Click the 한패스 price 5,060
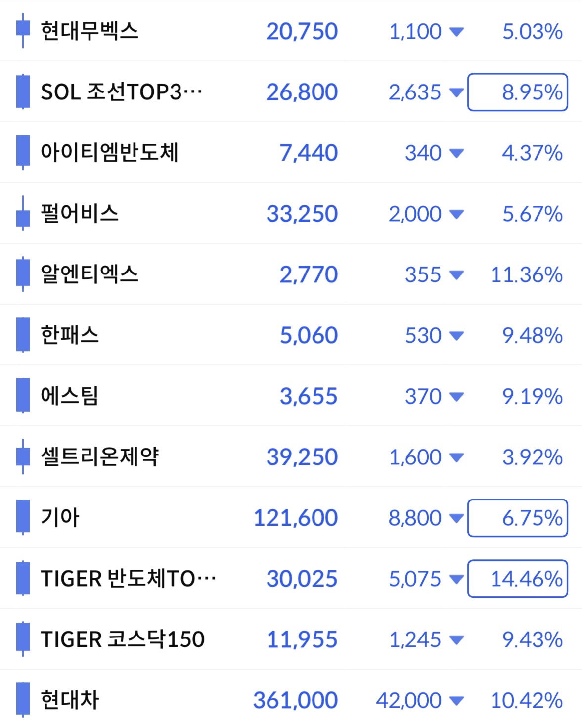Screen dimensions: 583x728 [x=309, y=335]
